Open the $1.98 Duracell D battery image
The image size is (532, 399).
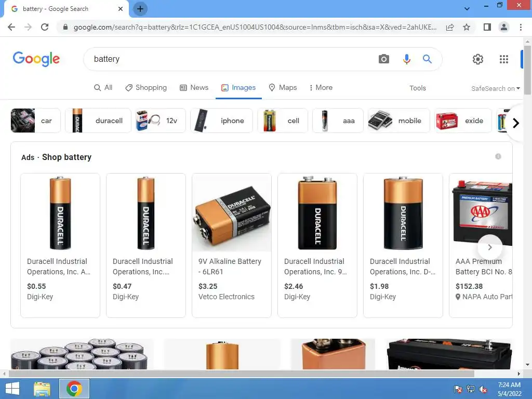coord(403,212)
